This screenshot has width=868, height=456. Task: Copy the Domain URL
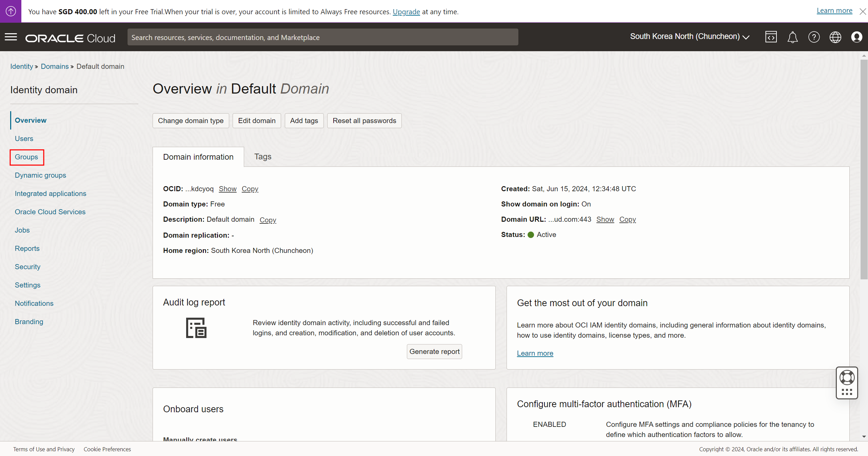[x=627, y=219]
